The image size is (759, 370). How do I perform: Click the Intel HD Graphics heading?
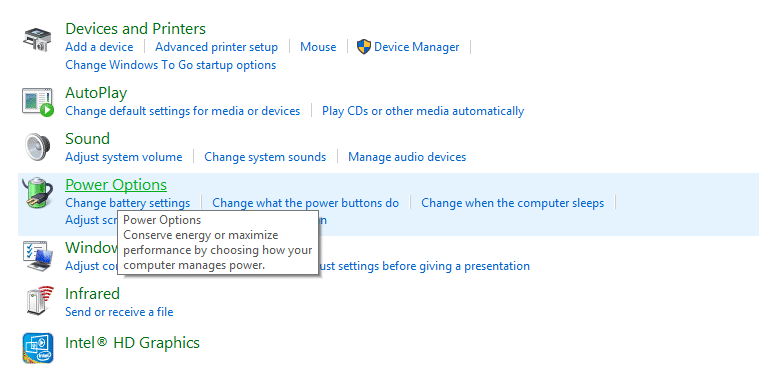133,342
